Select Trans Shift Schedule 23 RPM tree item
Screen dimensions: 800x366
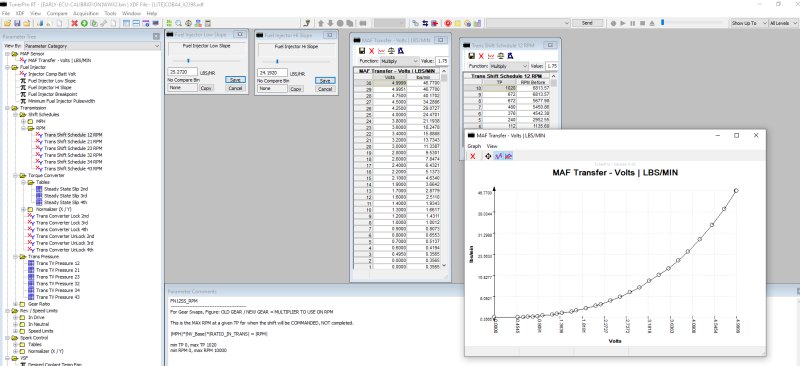[x=73, y=148]
